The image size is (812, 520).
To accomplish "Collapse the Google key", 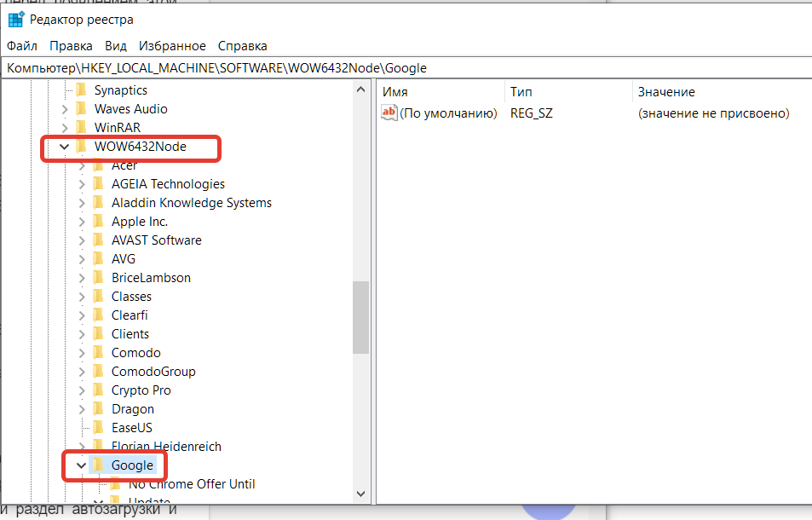I will [81, 465].
